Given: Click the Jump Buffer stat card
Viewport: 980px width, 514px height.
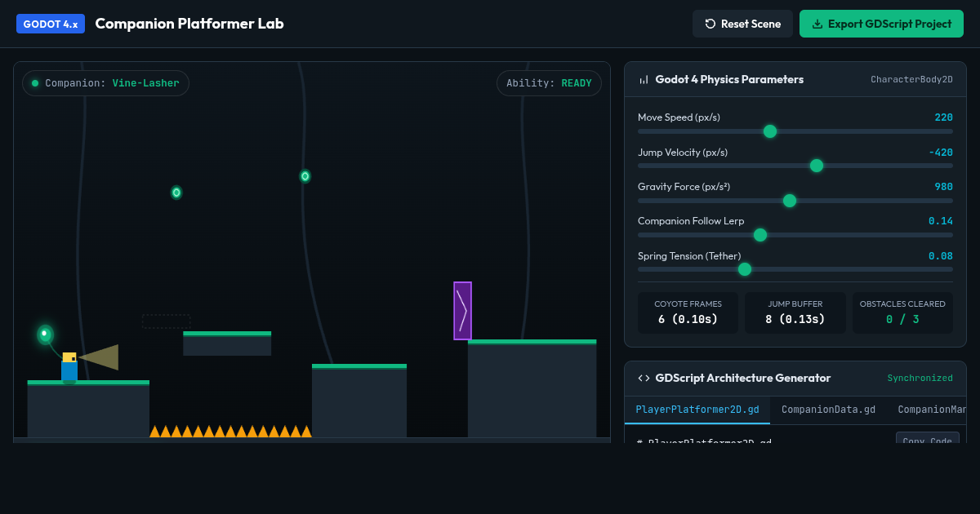Looking at the screenshot, I should coord(795,313).
